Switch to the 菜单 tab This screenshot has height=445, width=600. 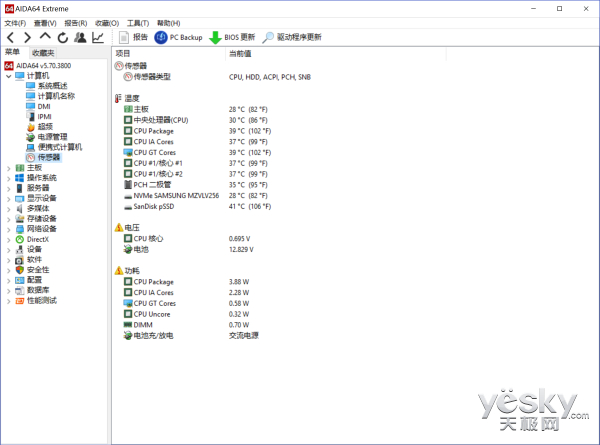click(13, 52)
